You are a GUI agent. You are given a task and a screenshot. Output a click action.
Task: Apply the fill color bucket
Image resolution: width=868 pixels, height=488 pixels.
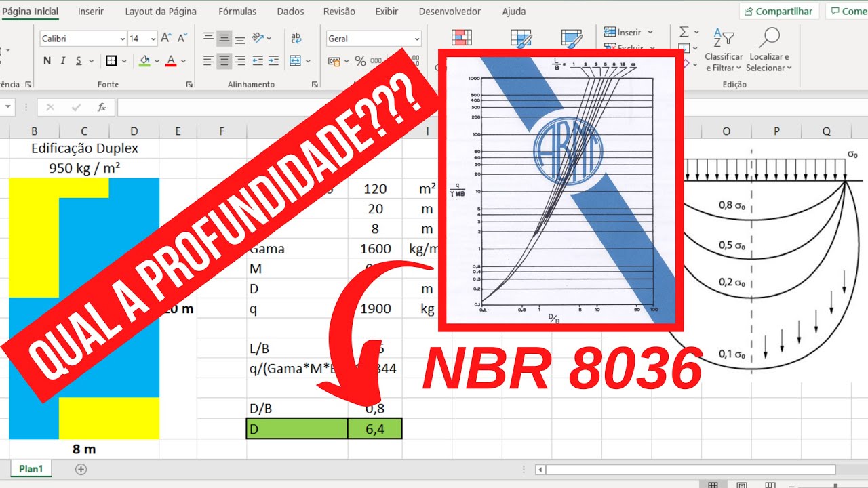pyautogui.click(x=144, y=61)
